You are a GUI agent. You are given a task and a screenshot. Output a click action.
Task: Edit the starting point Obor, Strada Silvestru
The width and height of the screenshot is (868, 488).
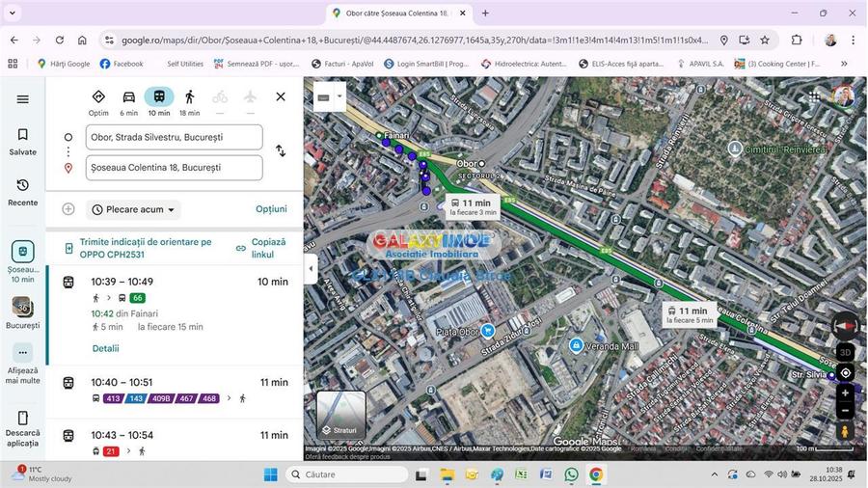coord(174,137)
